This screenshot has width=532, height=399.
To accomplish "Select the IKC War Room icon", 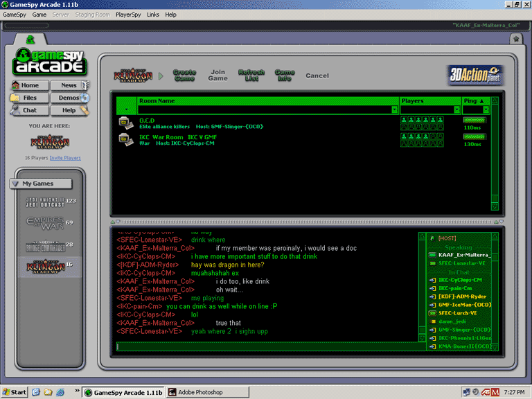I will (x=125, y=140).
